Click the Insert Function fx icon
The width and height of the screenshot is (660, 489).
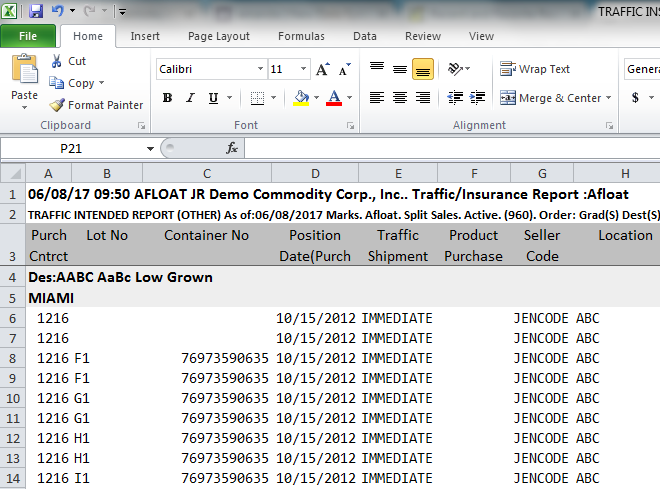(x=232, y=148)
